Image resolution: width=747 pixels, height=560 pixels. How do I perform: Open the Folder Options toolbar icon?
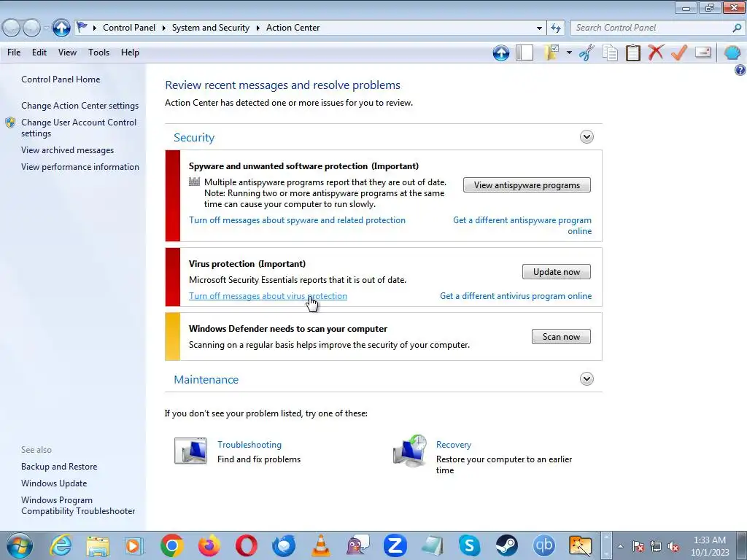pyautogui.click(x=551, y=52)
